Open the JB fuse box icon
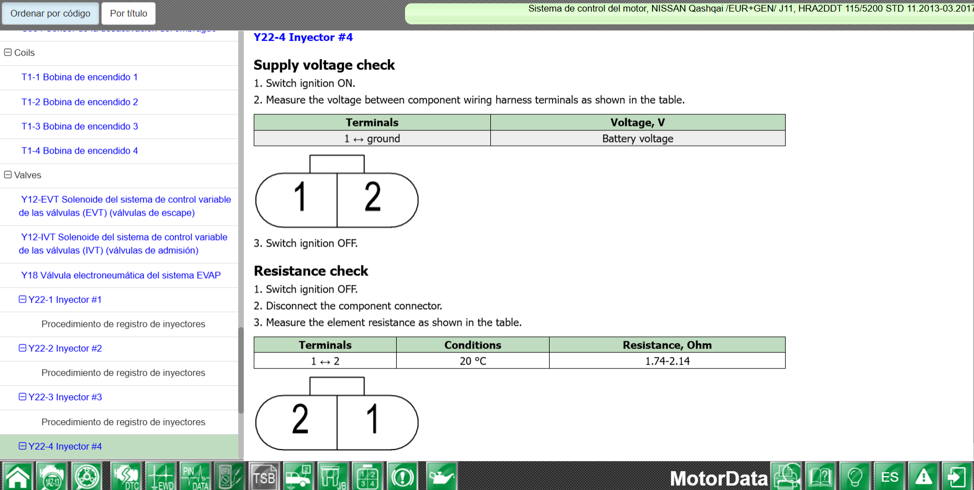 [332, 476]
